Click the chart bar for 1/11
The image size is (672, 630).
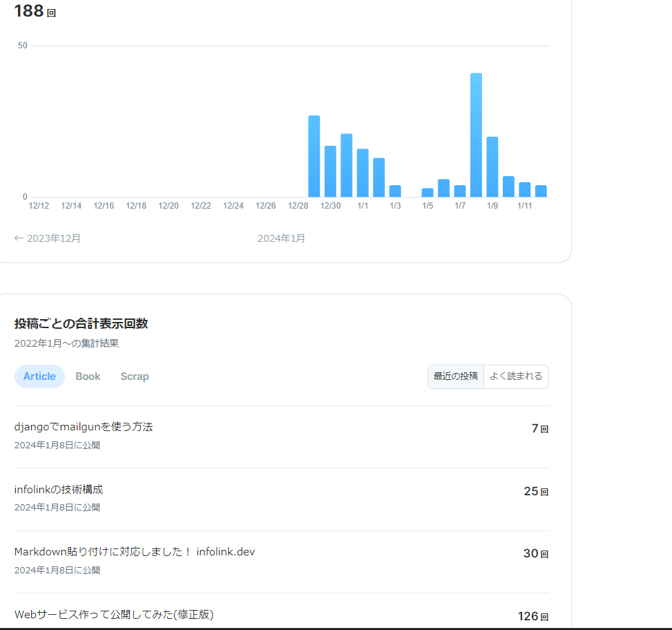click(x=525, y=189)
